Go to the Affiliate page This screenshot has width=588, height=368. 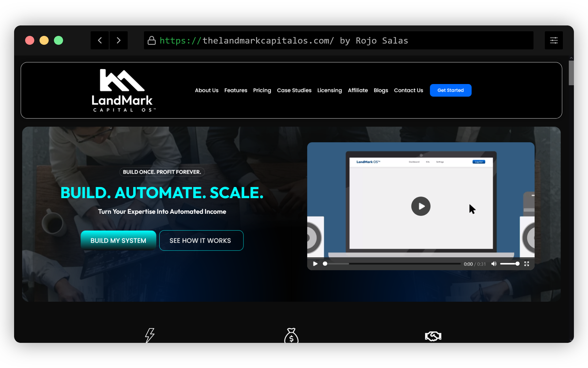click(x=358, y=90)
